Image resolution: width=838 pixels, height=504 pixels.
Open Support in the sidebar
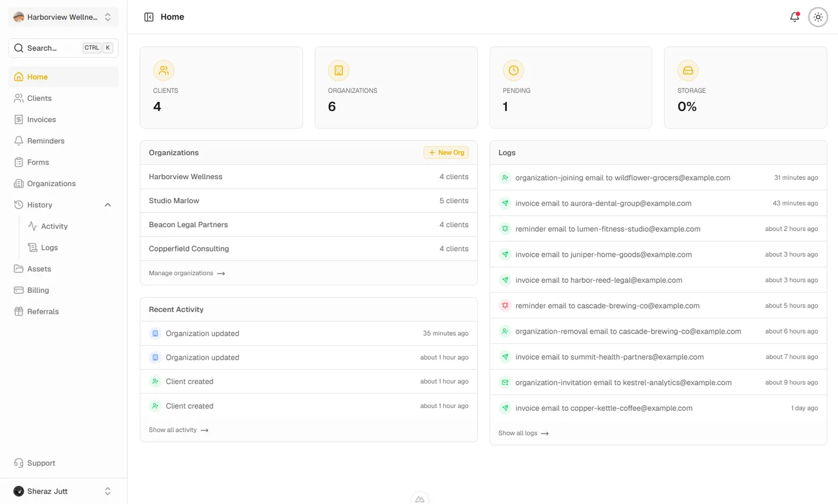(63, 463)
